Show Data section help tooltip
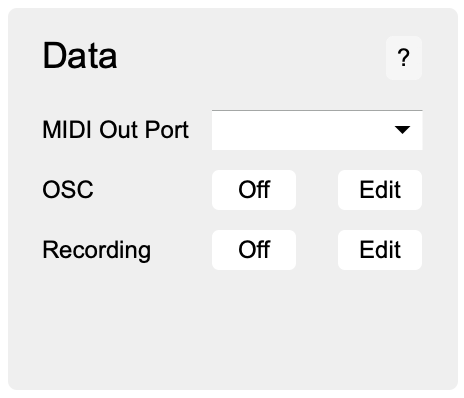464x398 pixels. click(404, 58)
